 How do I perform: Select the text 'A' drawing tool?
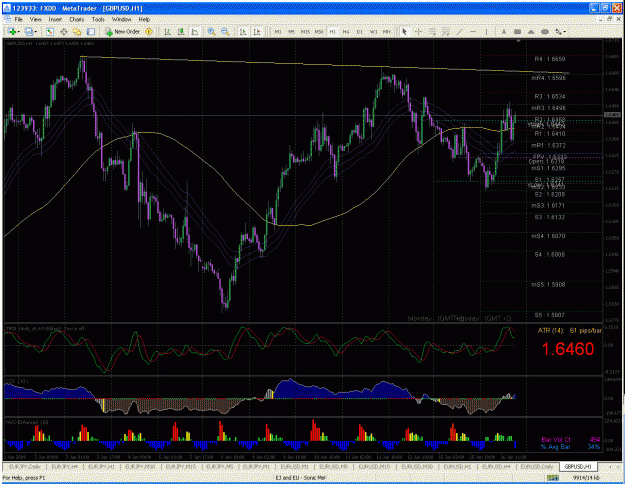pos(503,31)
